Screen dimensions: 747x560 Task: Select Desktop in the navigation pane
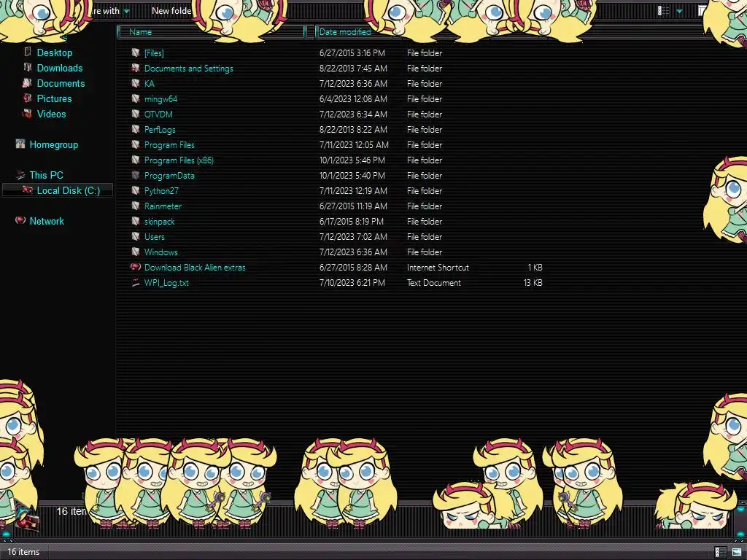(x=55, y=52)
